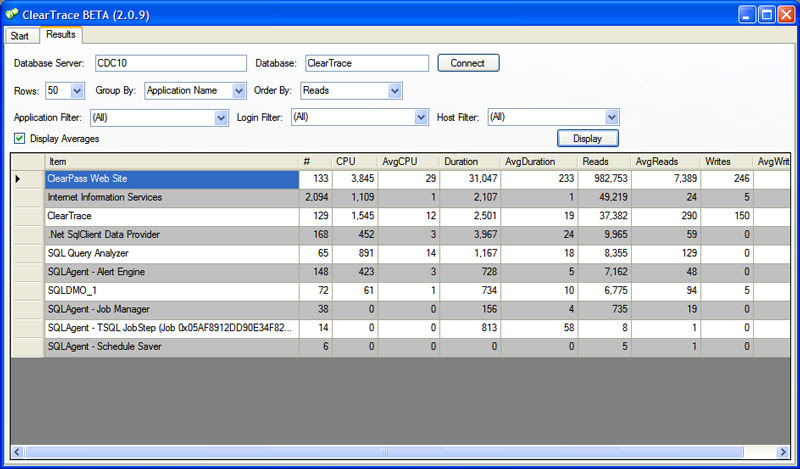This screenshot has width=800, height=469.
Task: Sort by the Item column header
Action: coord(171,162)
